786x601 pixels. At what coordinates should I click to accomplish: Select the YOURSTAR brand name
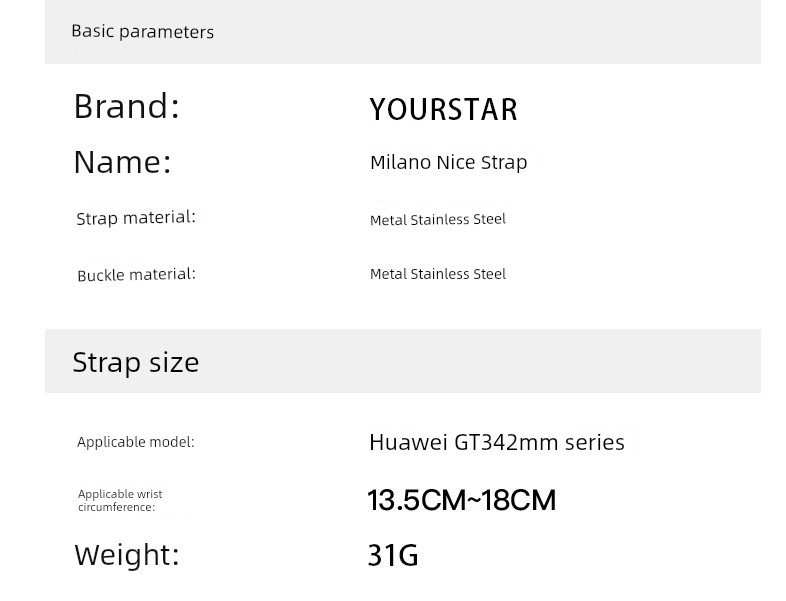[x=443, y=109]
